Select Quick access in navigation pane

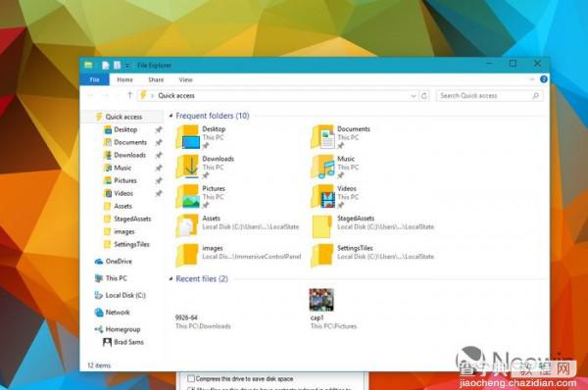click(123, 117)
